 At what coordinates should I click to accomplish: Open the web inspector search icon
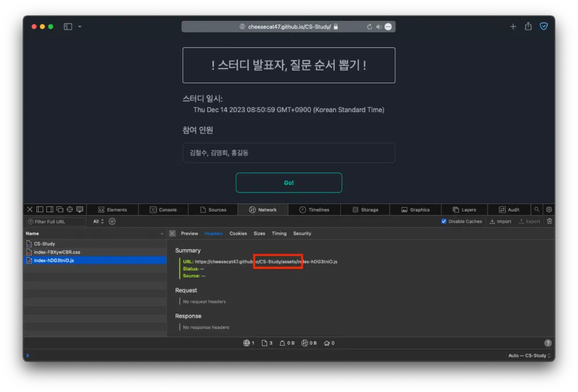click(x=536, y=209)
